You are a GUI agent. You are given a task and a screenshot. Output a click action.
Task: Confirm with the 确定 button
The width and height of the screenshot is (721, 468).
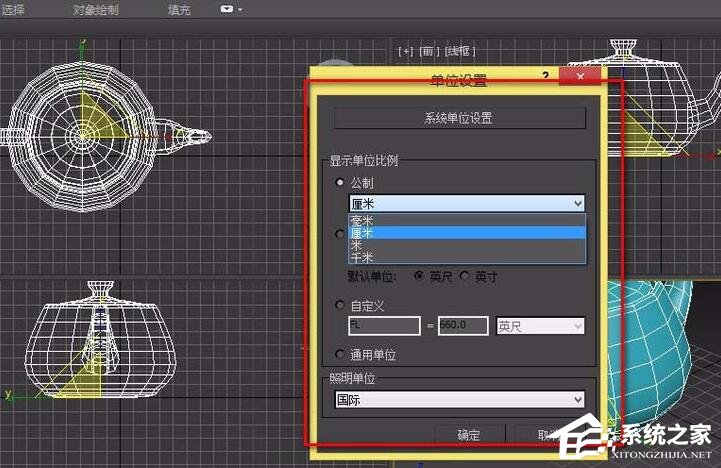tap(468, 435)
